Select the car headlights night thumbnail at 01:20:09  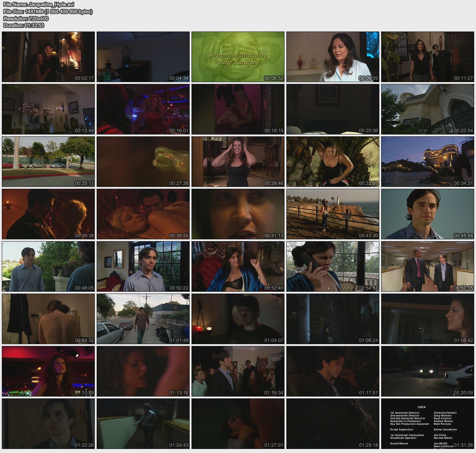[428, 371]
